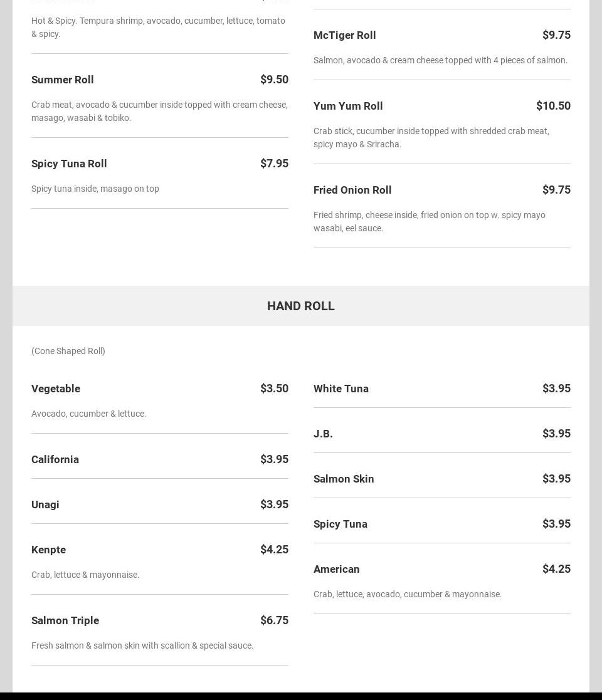Select the Spicy Tuna Roll menu item
Screen dimensions: 602x700
69,164
